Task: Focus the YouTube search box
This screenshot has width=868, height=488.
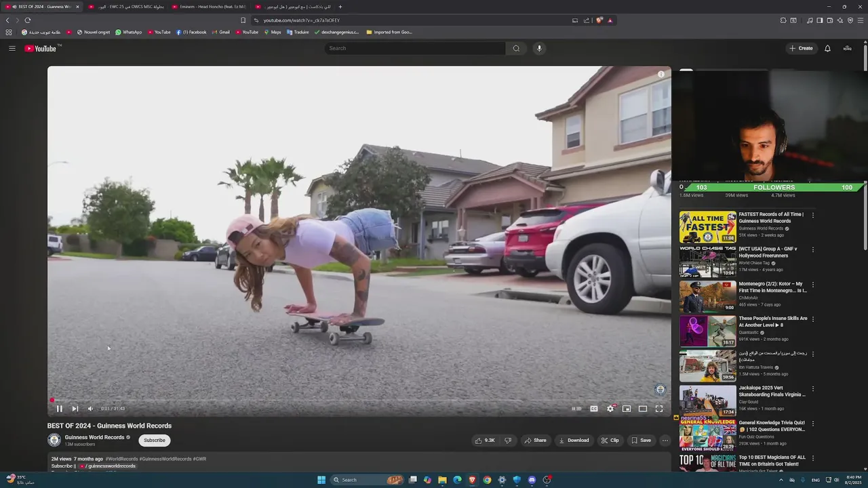Action: pyautogui.click(x=415, y=48)
